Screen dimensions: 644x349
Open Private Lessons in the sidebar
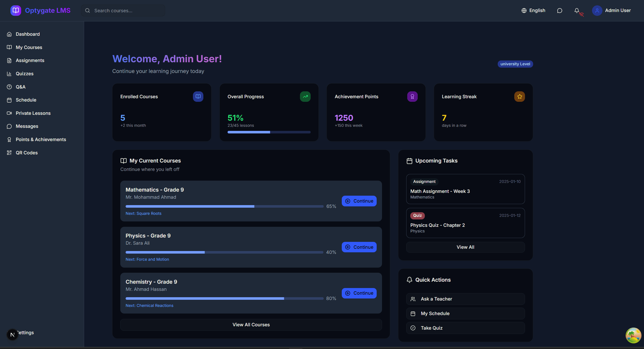pyautogui.click(x=42, y=113)
